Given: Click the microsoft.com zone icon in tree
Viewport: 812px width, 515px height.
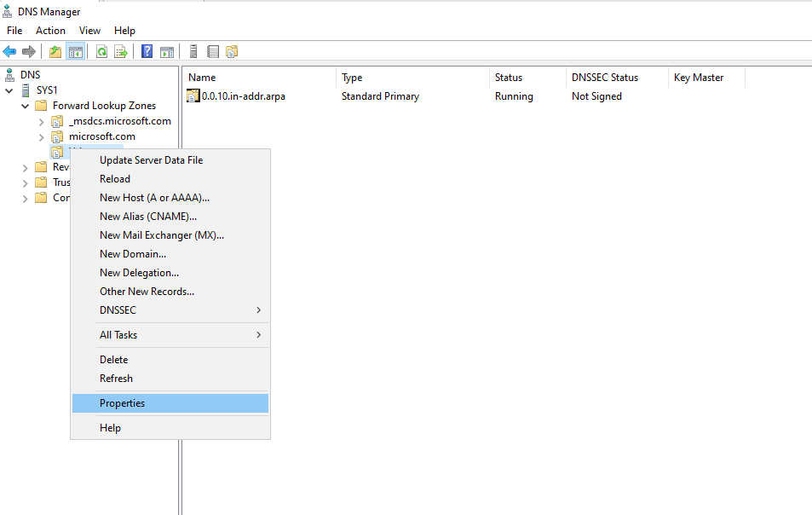Looking at the screenshot, I should [x=57, y=137].
